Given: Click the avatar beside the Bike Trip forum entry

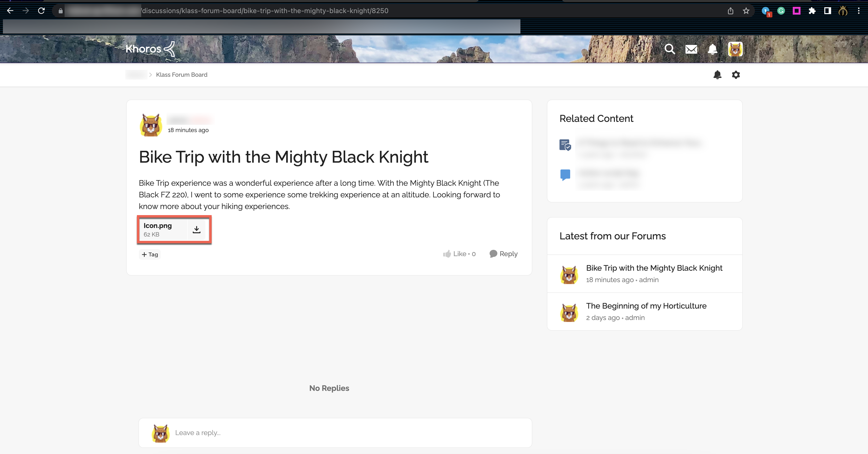Looking at the screenshot, I should 569,275.
